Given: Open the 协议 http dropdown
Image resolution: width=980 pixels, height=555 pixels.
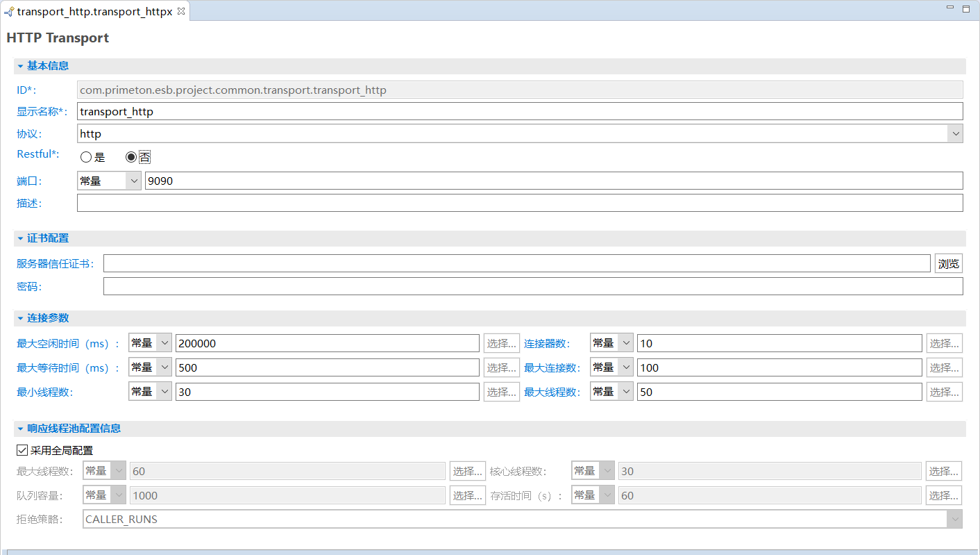Looking at the screenshot, I should [x=955, y=133].
